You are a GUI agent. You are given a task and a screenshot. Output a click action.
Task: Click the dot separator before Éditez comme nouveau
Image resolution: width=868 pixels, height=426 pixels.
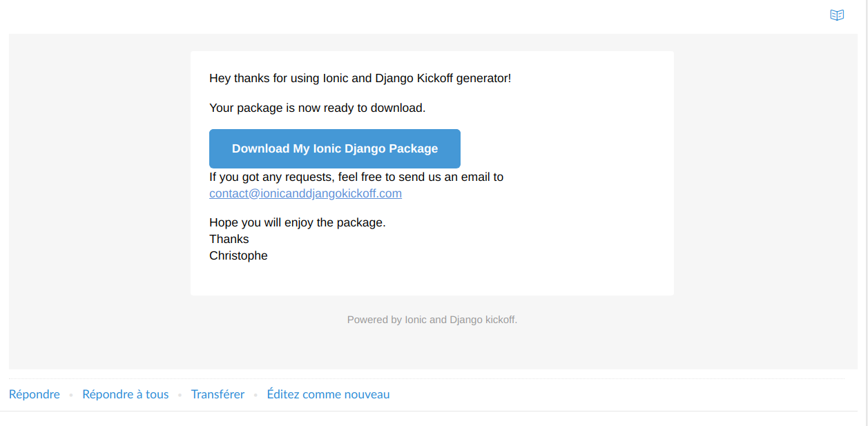255,395
